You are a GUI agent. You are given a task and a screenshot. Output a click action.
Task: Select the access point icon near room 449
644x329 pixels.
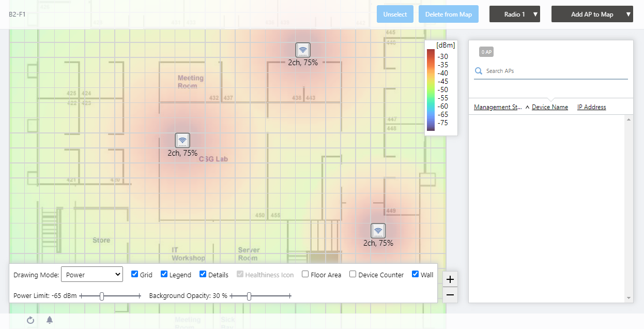click(x=378, y=231)
